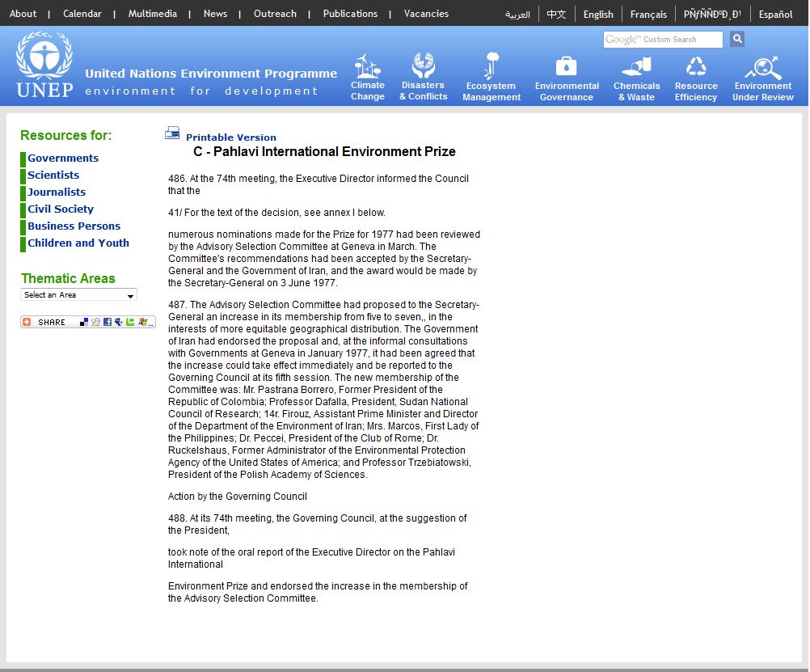The image size is (810, 672).
Task: Click the Google Custom Search field
Action: click(663, 40)
